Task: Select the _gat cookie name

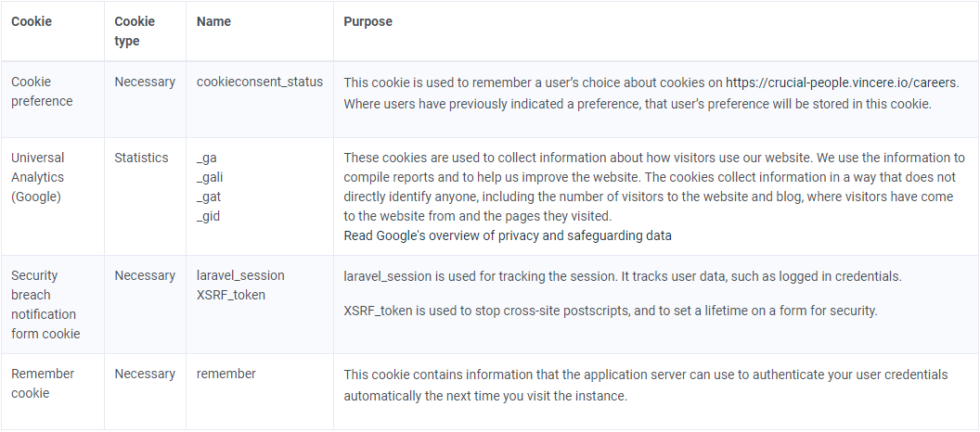Action: [209, 197]
